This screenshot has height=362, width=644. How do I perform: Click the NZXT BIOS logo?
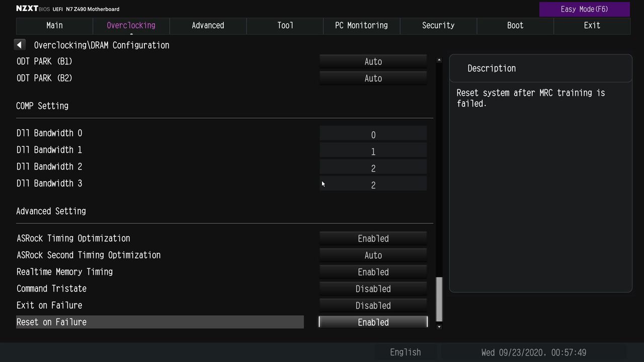pos(33,9)
